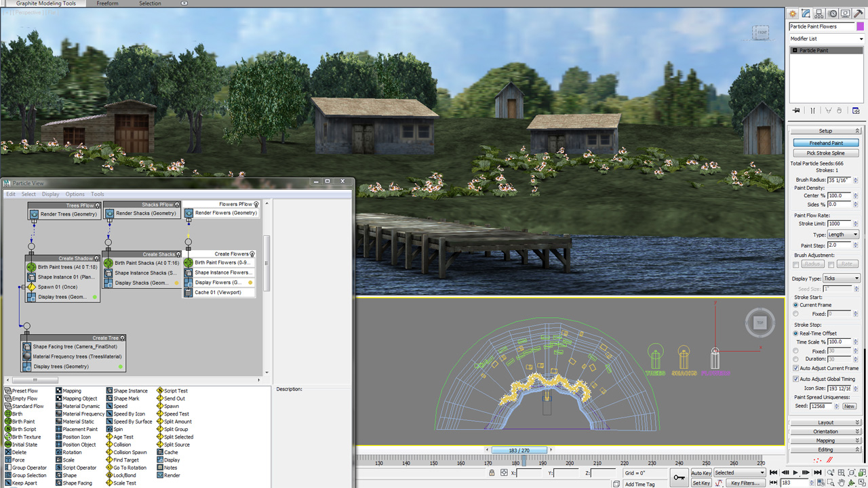
Task: Click Maximize Viewport Toggle icon
Action: [x=862, y=483]
